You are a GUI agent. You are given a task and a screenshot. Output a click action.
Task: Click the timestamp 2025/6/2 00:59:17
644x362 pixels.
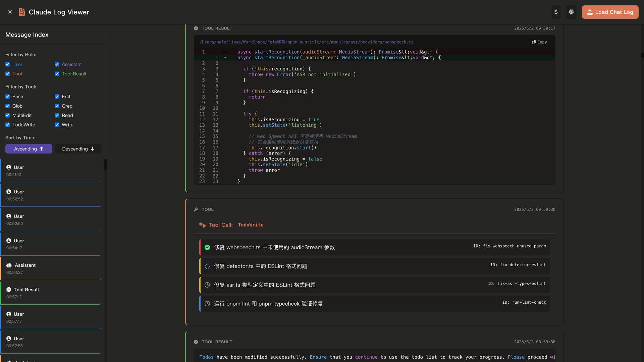tap(535, 28)
